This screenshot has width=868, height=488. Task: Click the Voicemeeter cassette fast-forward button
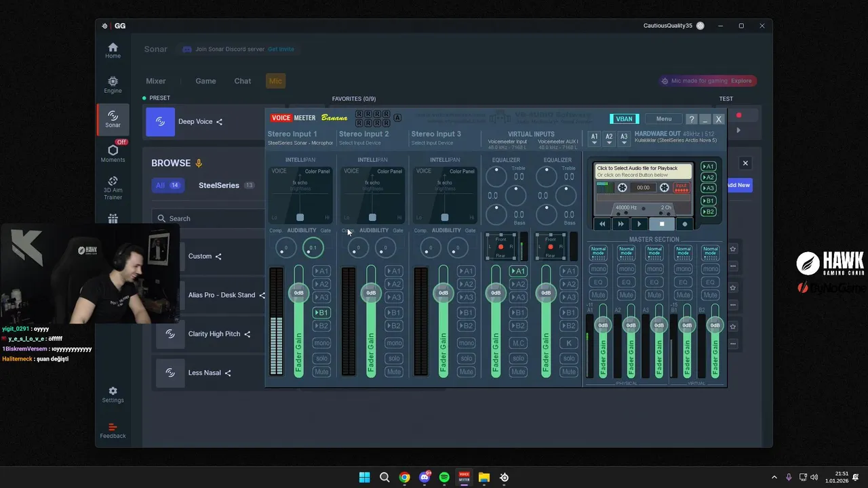pos(620,224)
